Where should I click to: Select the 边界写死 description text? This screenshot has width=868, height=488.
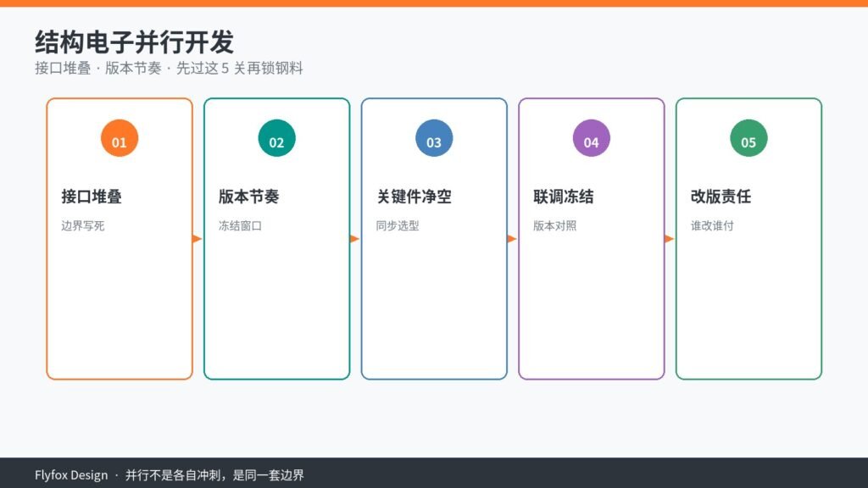point(82,225)
